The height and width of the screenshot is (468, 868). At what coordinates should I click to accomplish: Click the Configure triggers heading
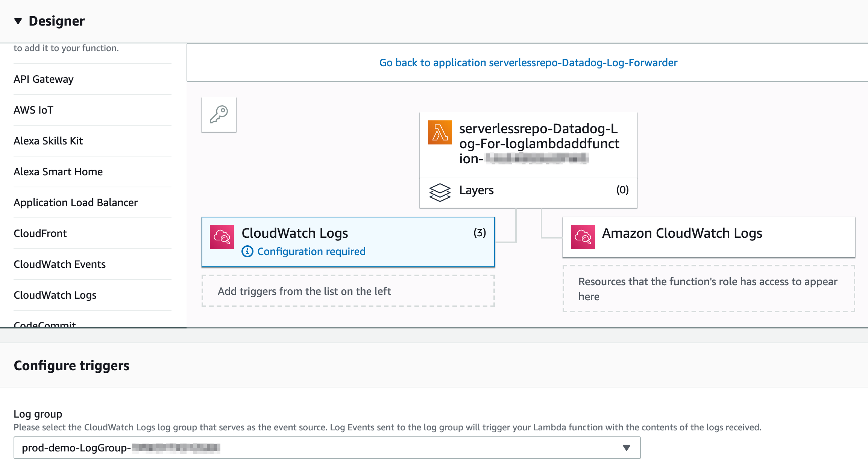tap(71, 365)
